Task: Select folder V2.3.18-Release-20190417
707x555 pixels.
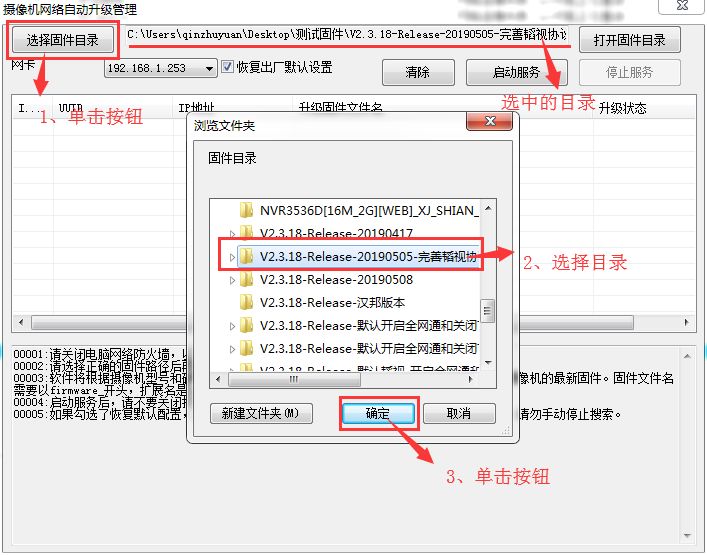Action: tap(336, 234)
